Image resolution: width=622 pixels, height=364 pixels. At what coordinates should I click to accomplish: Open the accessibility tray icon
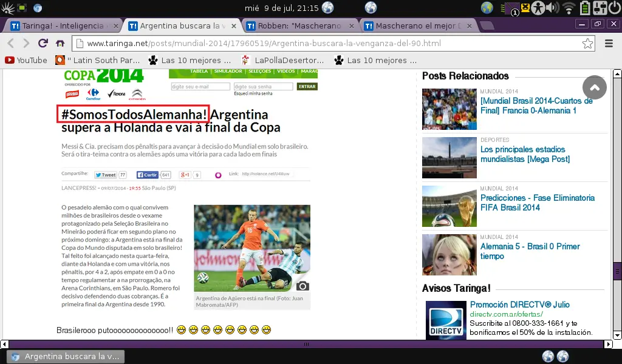pos(538,8)
